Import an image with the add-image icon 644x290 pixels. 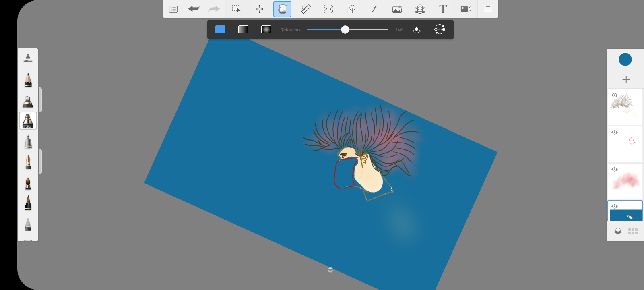[397, 9]
